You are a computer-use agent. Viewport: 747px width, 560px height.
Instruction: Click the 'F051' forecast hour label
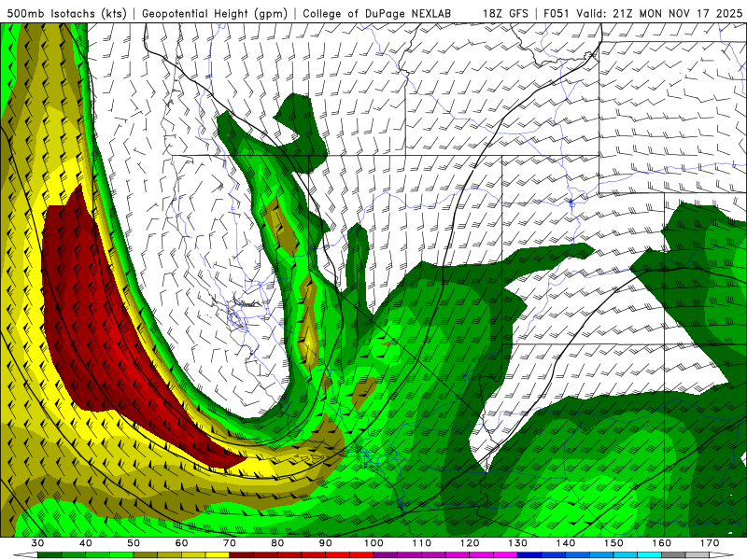pos(557,14)
